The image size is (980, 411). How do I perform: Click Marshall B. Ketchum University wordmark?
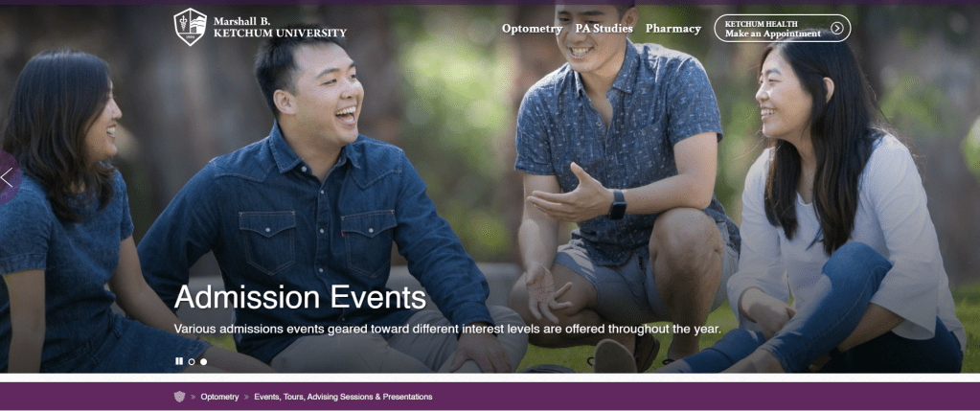(280, 27)
